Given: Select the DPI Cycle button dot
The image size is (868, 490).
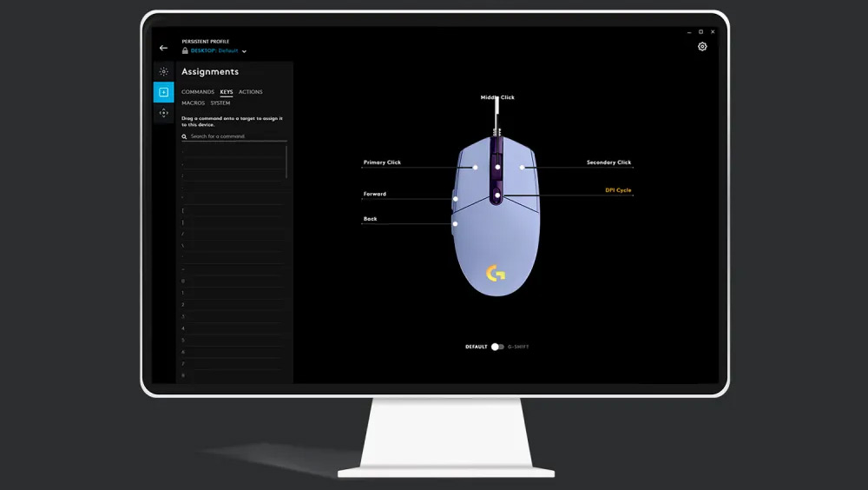Looking at the screenshot, I should point(497,195).
